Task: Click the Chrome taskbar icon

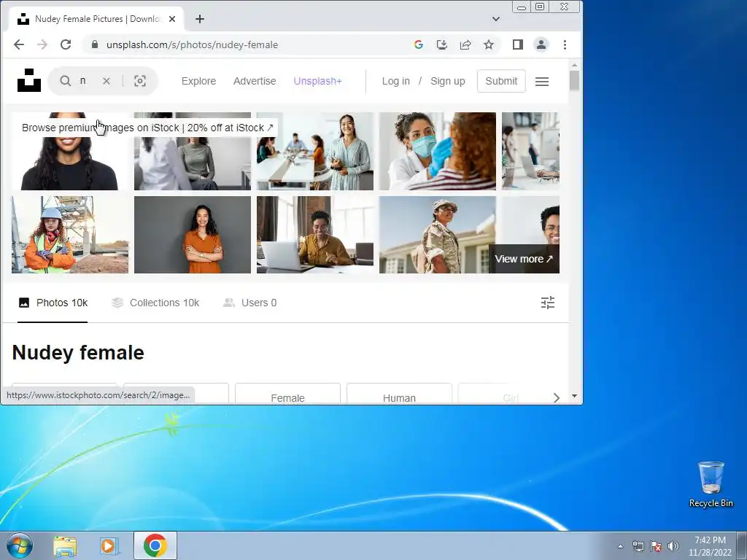Action: pyautogui.click(x=155, y=545)
